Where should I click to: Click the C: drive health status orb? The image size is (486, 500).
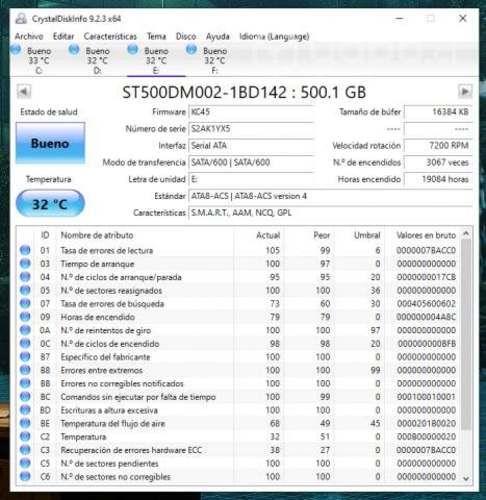[16, 50]
